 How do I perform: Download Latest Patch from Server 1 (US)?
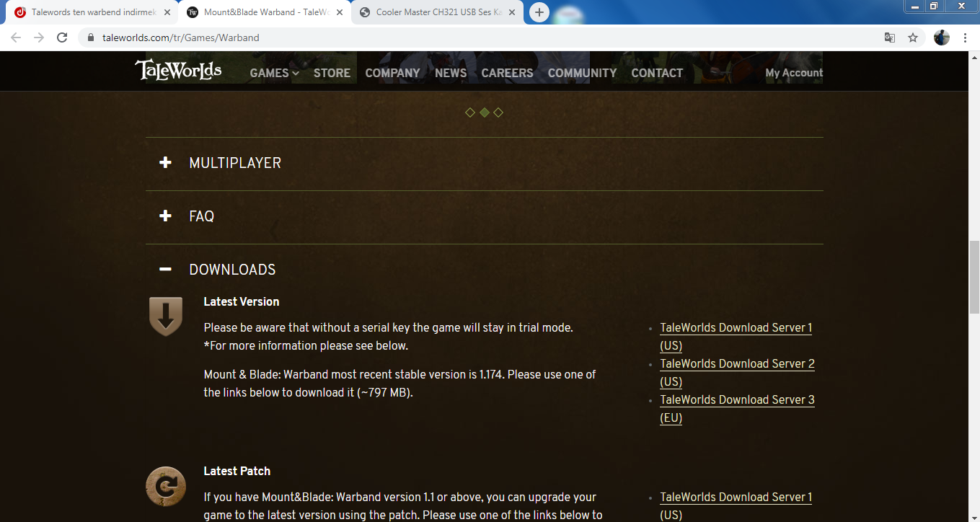tap(736, 506)
